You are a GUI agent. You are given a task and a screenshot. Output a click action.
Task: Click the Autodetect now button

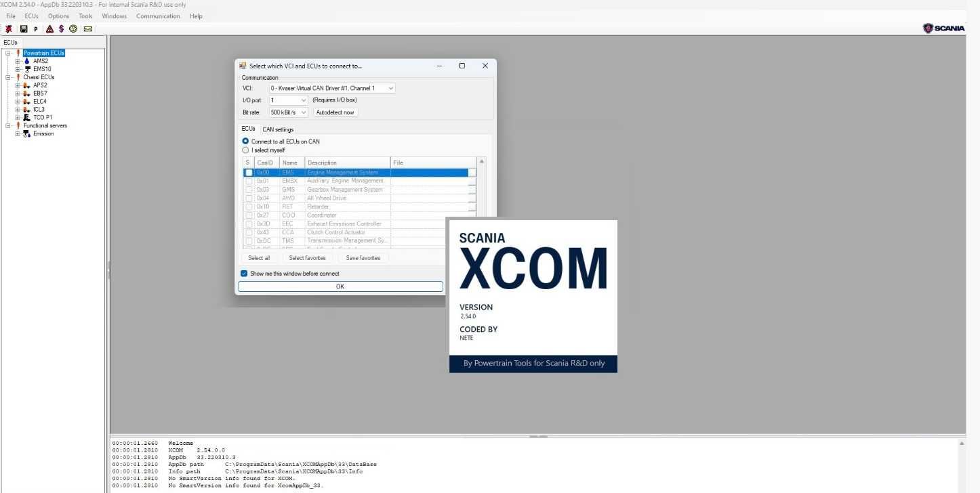(x=335, y=112)
